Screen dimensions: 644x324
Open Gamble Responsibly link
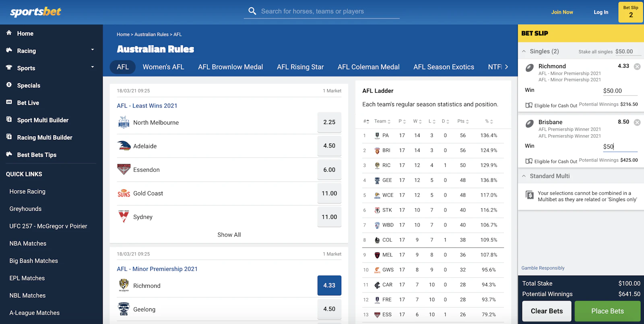click(x=543, y=268)
